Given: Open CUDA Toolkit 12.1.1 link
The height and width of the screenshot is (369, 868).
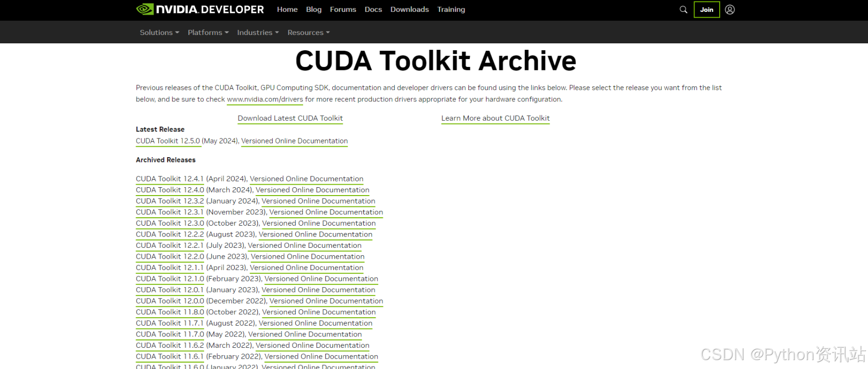Looking at the screenshot, I should (170, 268).
